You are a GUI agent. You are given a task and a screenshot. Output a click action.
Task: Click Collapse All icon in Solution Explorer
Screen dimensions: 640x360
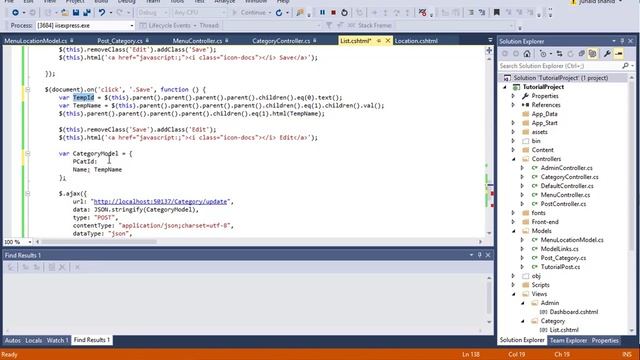pyautogui.click(x=582, y=54)
